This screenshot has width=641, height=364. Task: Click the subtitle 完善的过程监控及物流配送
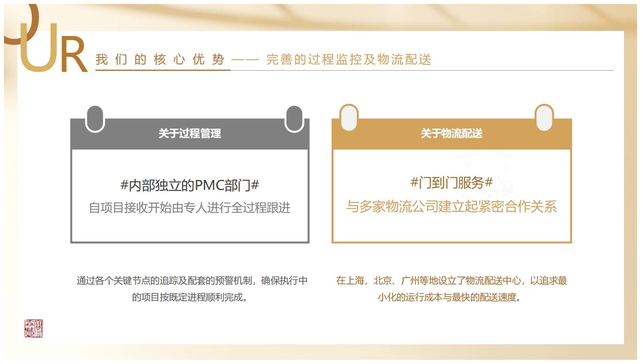(349, 59)
